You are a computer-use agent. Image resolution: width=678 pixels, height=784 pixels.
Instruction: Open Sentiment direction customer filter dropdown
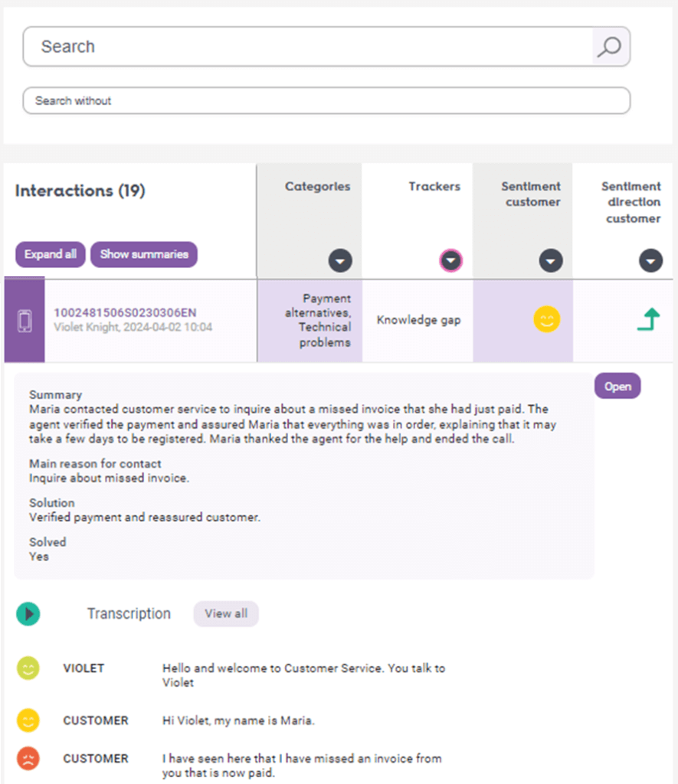pyautogui.click(x=650, y=261)
